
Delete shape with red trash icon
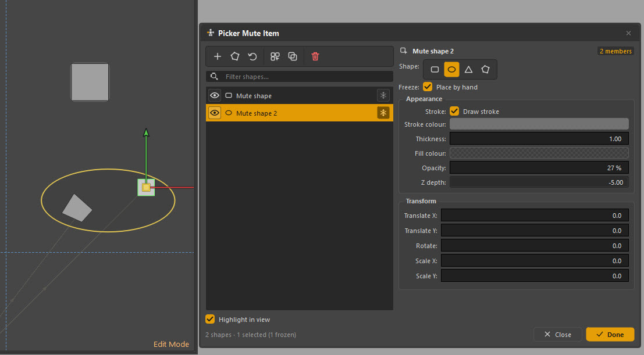315,56
